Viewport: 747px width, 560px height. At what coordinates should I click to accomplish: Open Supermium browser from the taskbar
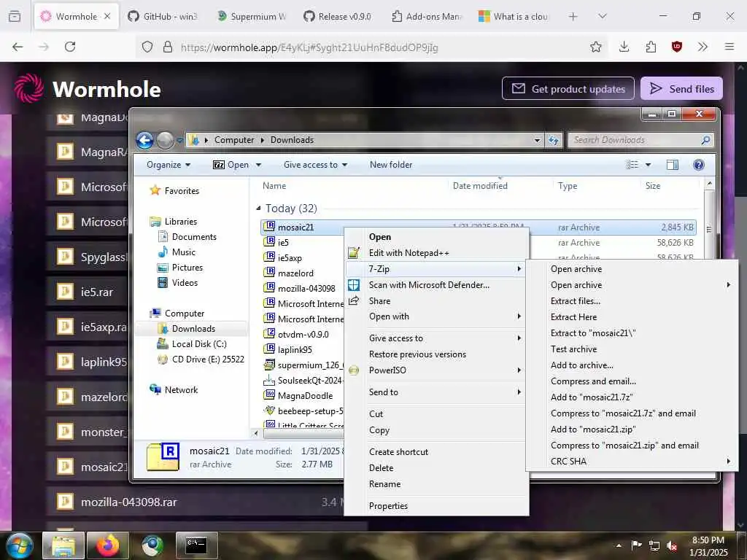tap(152, 545)
